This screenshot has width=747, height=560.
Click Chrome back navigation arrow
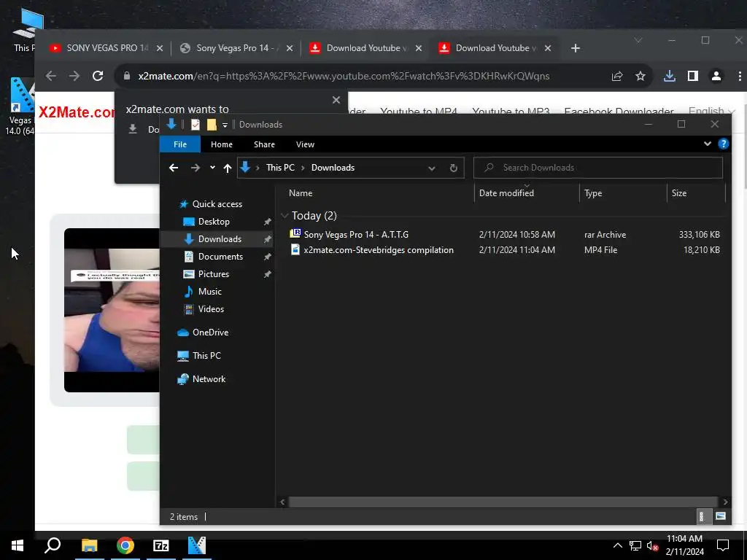51,76
